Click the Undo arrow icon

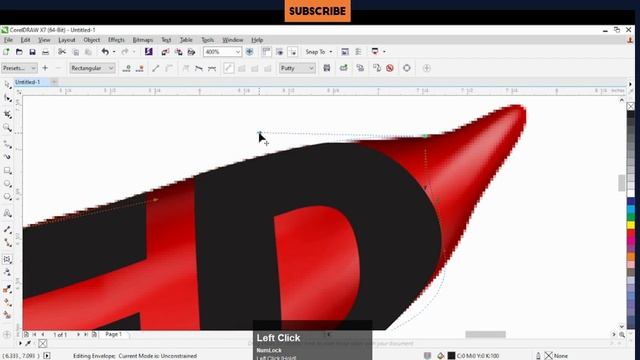click(x=105, y=52)
